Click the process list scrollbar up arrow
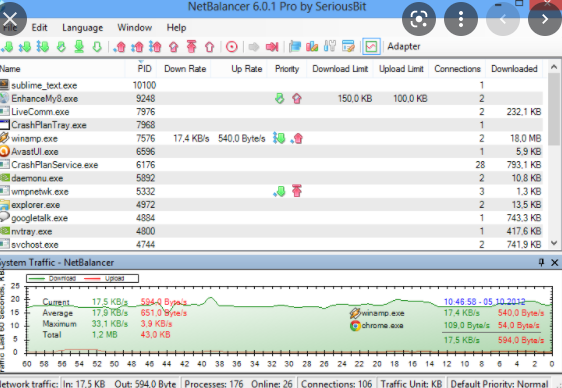 [554, 67]
